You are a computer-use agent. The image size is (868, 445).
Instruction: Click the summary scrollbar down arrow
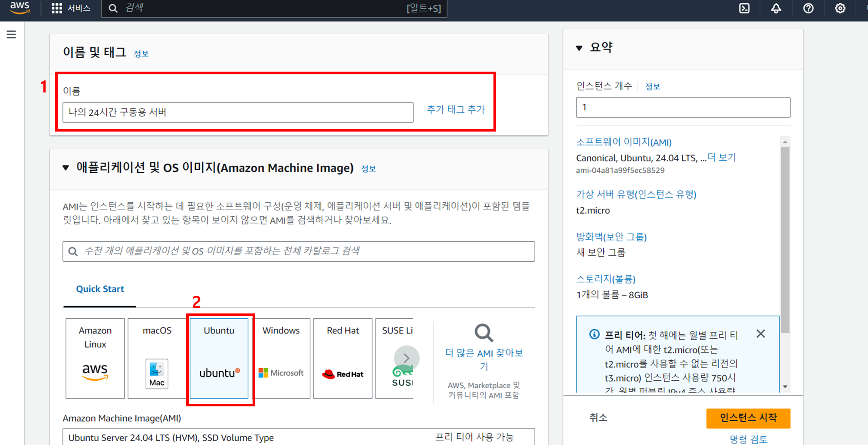point(785,386)
